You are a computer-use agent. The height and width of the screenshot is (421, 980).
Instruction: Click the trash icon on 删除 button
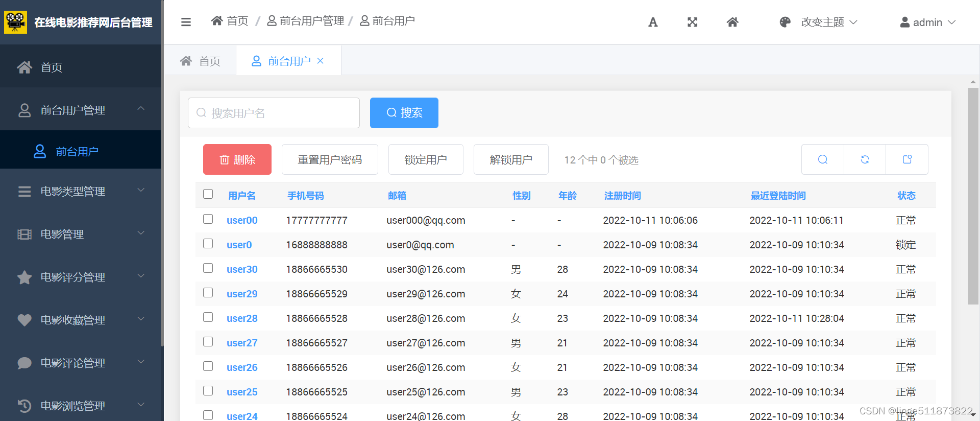(x=224, y=160)
